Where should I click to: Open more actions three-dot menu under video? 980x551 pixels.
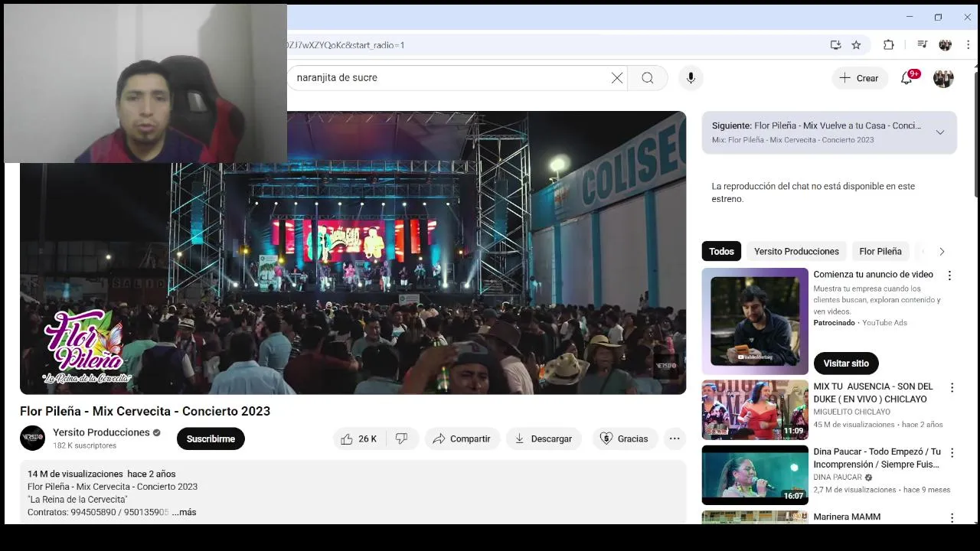(x=675, y=439)
